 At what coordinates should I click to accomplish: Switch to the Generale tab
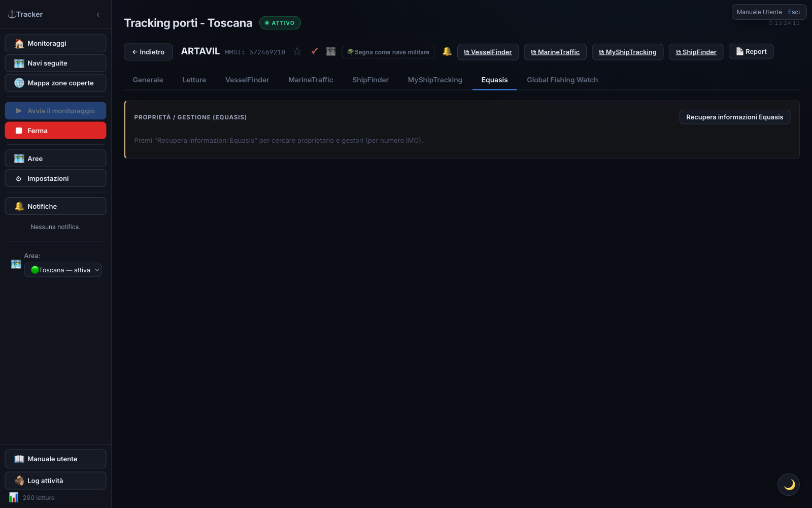tap(148, 80)
